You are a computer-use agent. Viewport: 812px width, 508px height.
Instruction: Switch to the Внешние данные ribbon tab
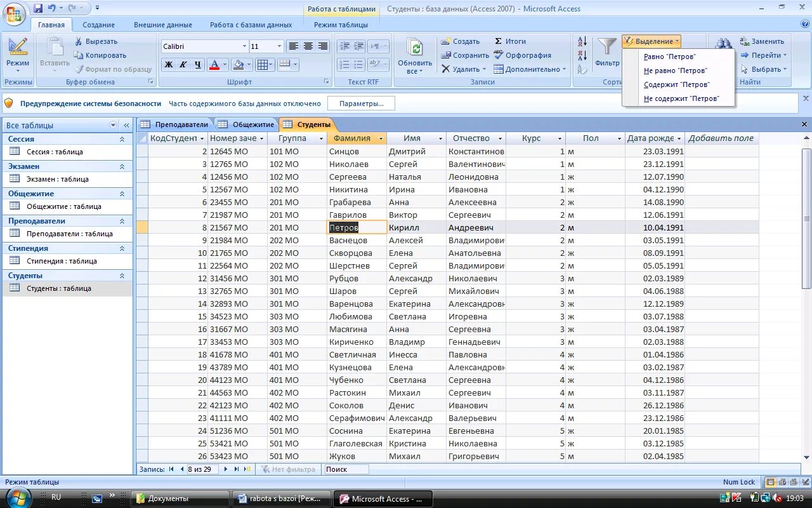coord(163,25)
